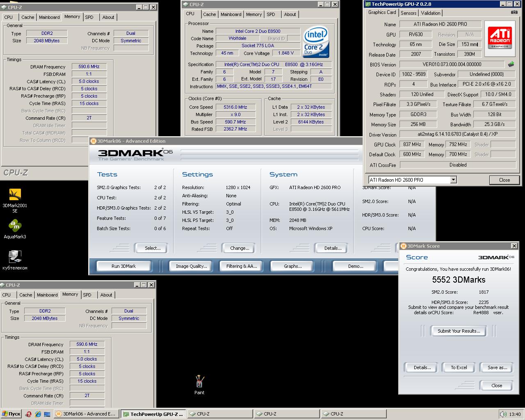Click the Driver Version field in GPU-Z
The width and height of the screenshot is (525, 420).
tap(458, 134)
